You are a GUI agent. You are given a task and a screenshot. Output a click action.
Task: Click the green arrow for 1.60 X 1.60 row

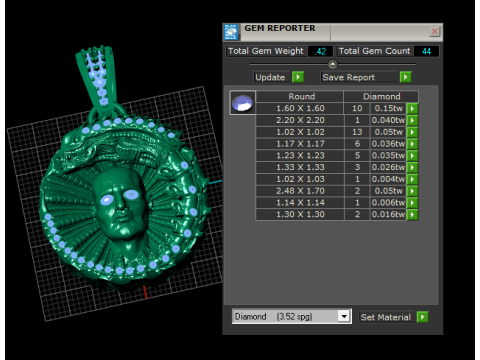click(412, 108)
